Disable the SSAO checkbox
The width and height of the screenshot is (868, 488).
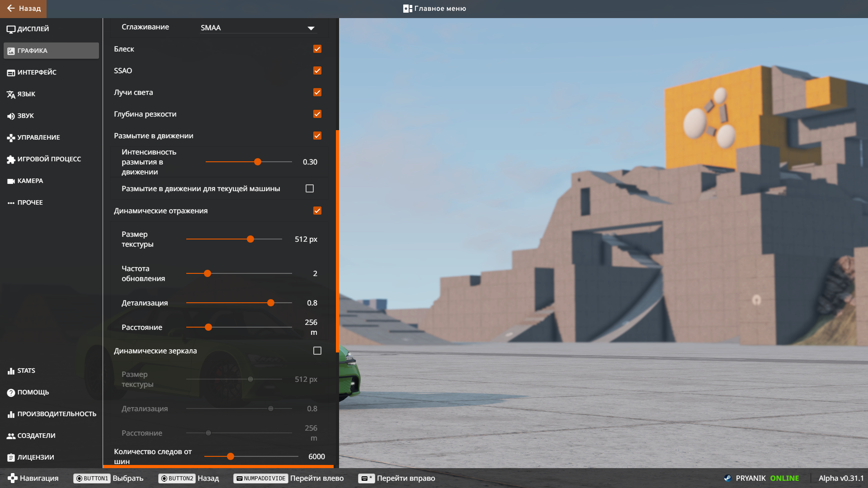click(317, 70)
